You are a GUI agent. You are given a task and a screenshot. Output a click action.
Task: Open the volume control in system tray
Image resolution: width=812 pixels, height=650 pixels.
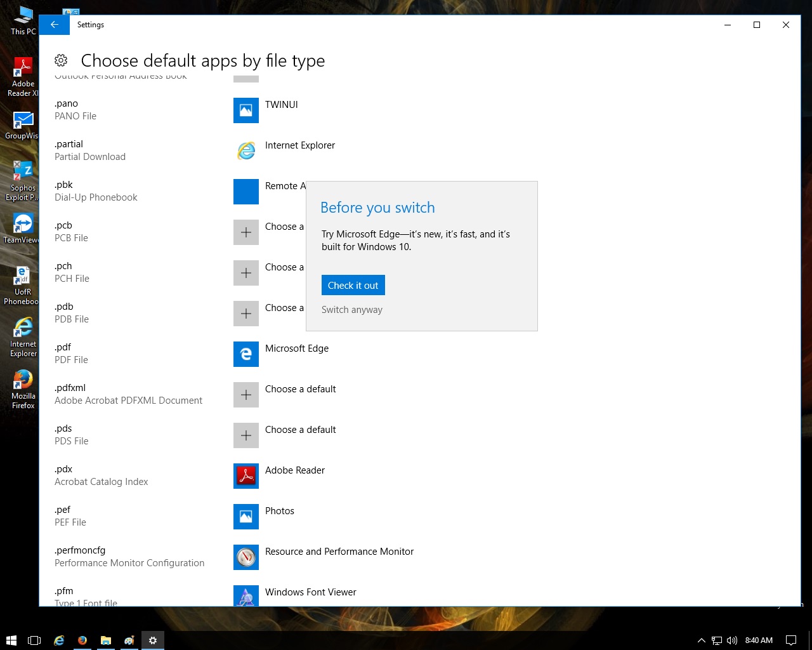[732, 640]
